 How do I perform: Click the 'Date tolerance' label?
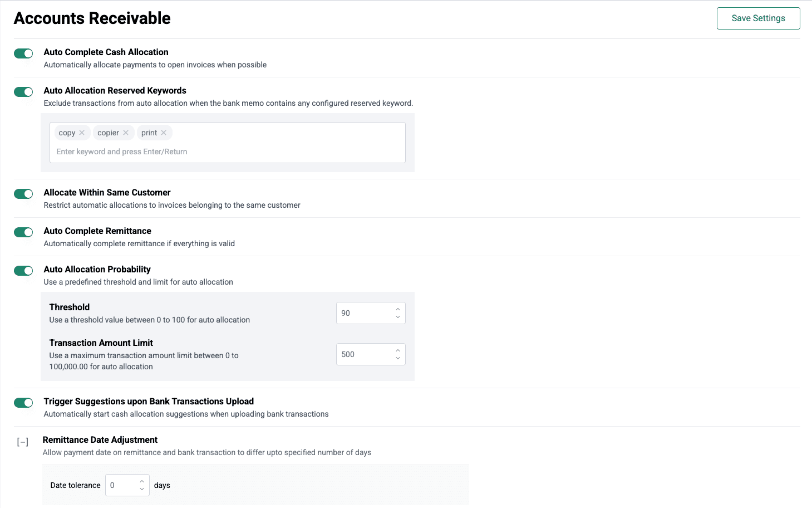(x=76, y=485)
